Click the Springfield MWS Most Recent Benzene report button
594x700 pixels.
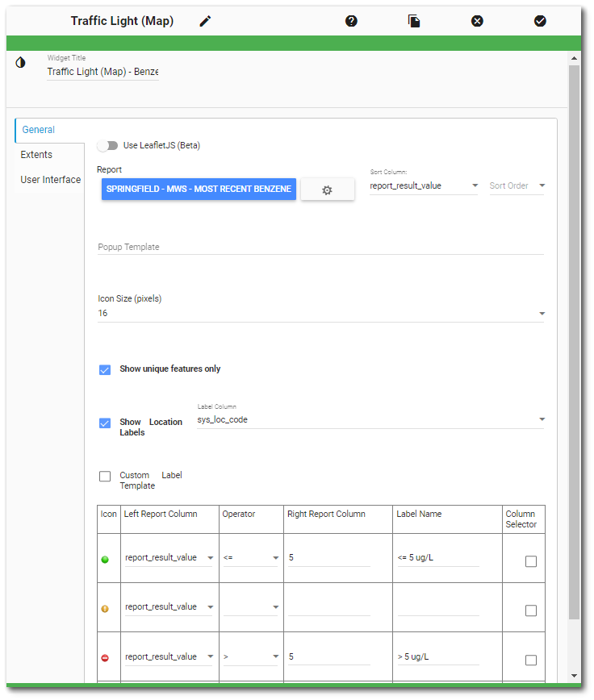pyautogui.click(x=199, y=189)
